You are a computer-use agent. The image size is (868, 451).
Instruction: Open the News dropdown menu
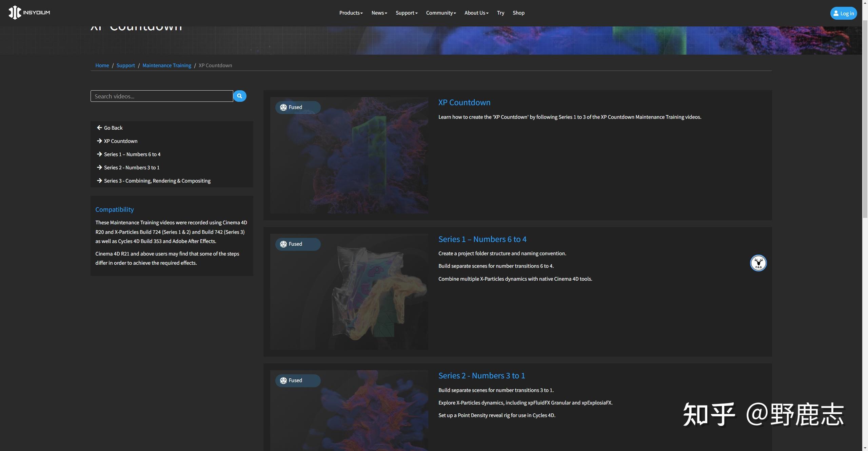[x=379, y=13]
